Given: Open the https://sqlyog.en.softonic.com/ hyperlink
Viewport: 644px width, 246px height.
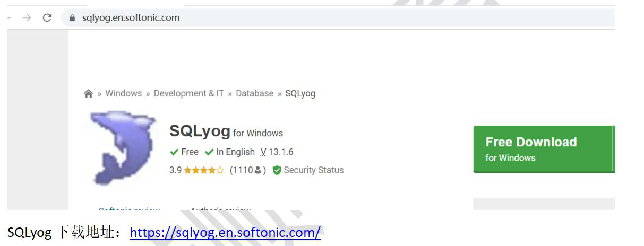Looking at the screenshot, I should click(x=225, y=232).
